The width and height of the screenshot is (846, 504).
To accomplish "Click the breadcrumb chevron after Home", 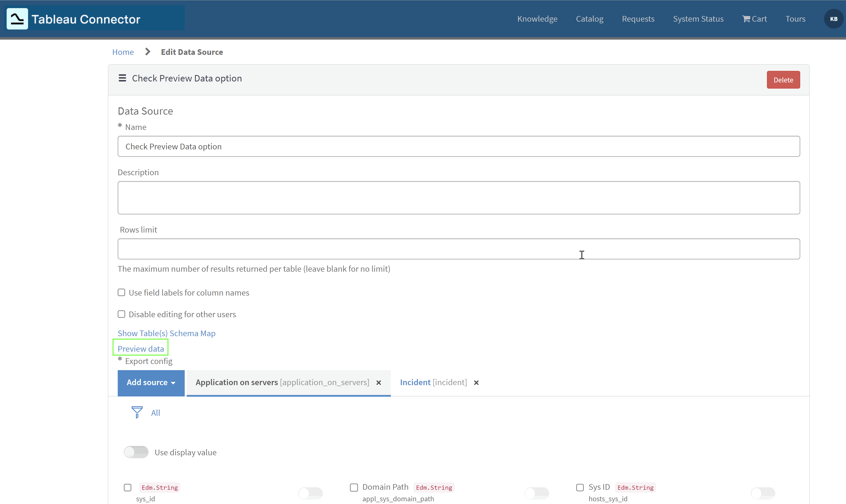I will pos(147,52).
